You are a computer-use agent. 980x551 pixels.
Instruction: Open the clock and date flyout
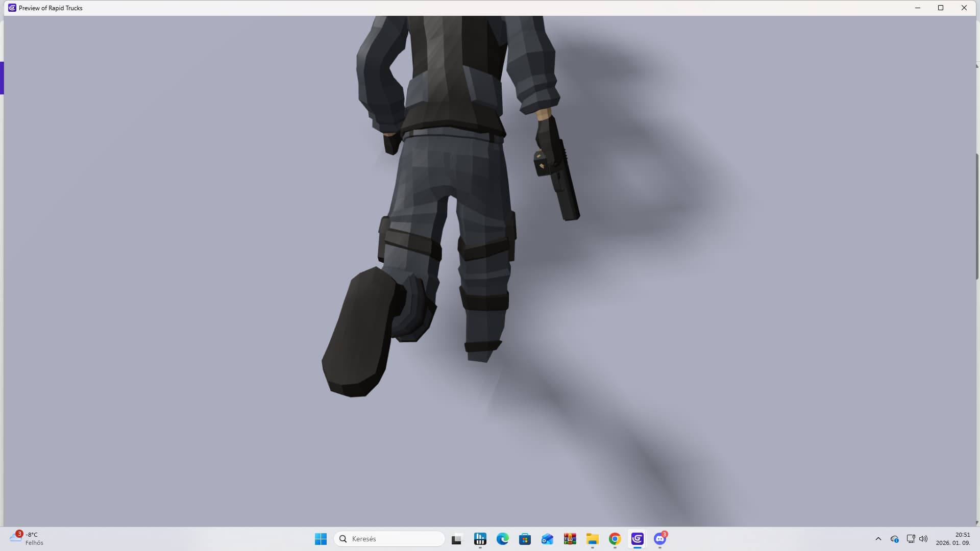(x=952, y=539)
